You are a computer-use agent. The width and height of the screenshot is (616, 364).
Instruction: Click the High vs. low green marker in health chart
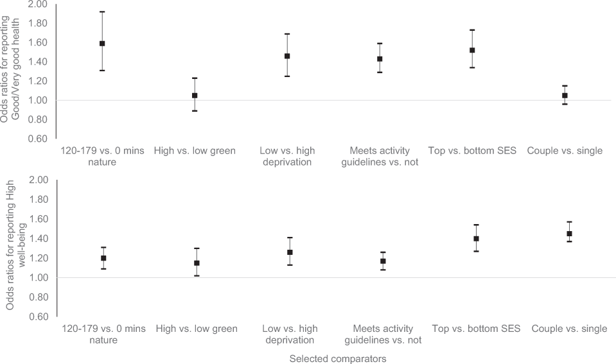195,96
